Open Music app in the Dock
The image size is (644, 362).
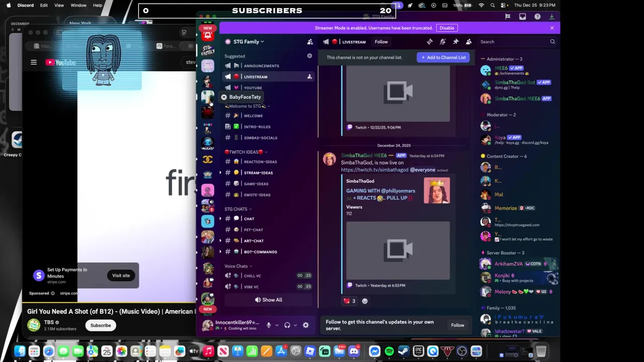[x=208, y=351]
